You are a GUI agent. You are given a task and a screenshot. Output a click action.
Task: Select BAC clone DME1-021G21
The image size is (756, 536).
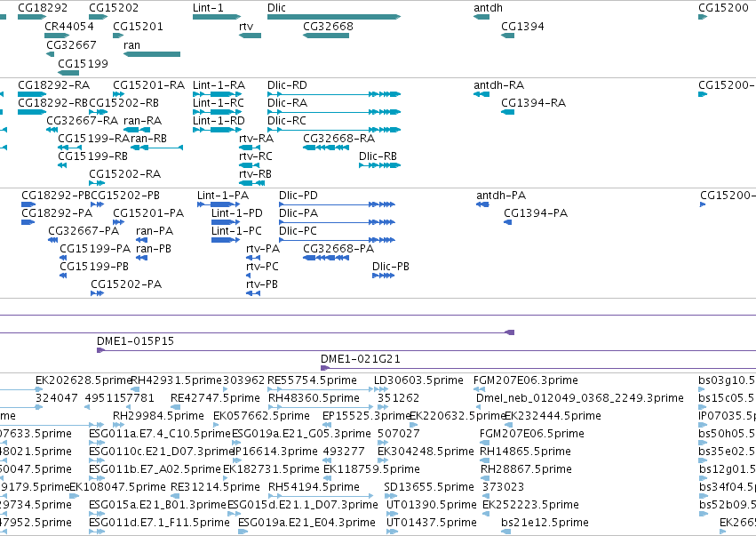(x=538, y=368)
